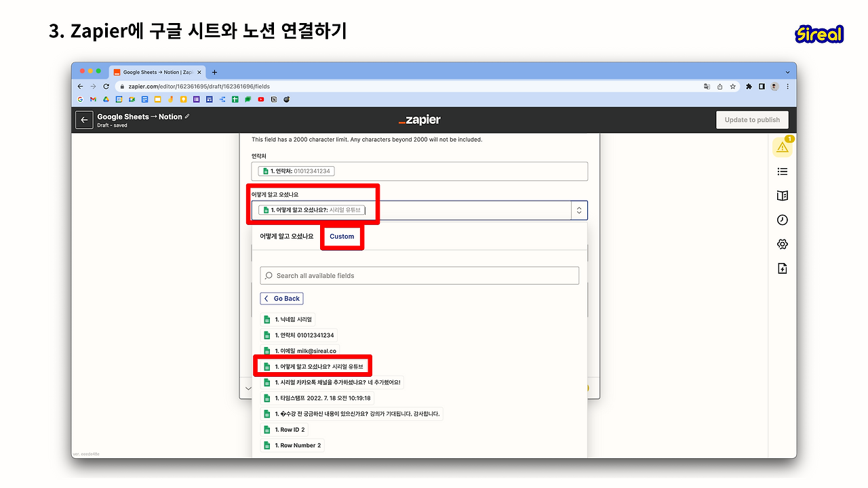Switch to the Custom tab
Screen dimensions: 868x488
[x=342, y=237]
